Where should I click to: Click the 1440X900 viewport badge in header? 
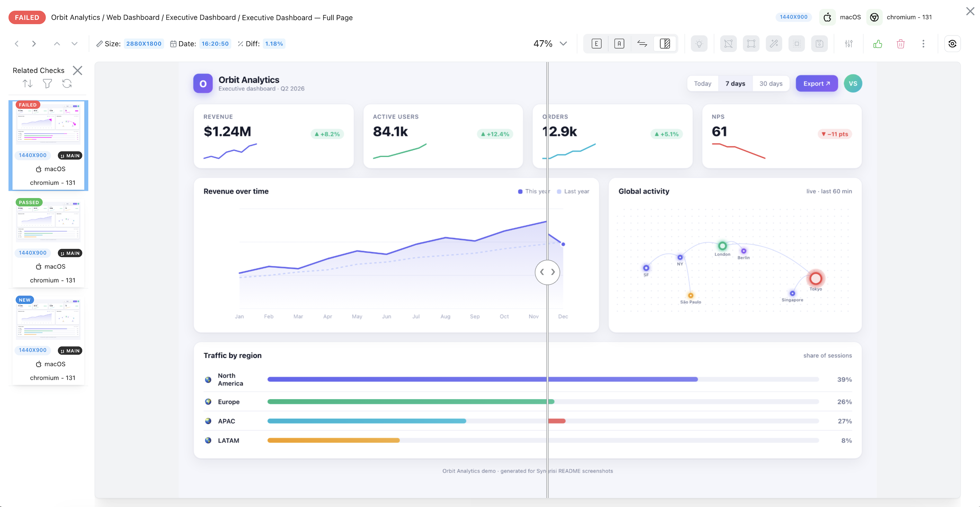click(x=793, y=17)
